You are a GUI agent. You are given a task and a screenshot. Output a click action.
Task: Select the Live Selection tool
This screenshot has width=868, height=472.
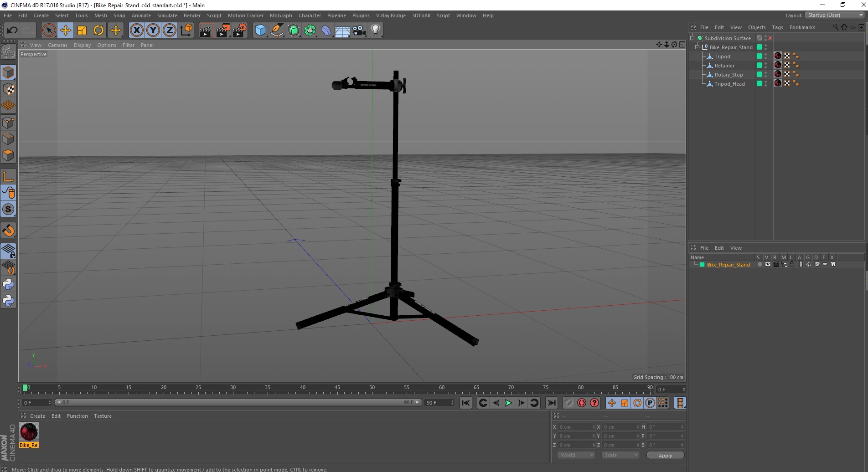tap(49, 31)
